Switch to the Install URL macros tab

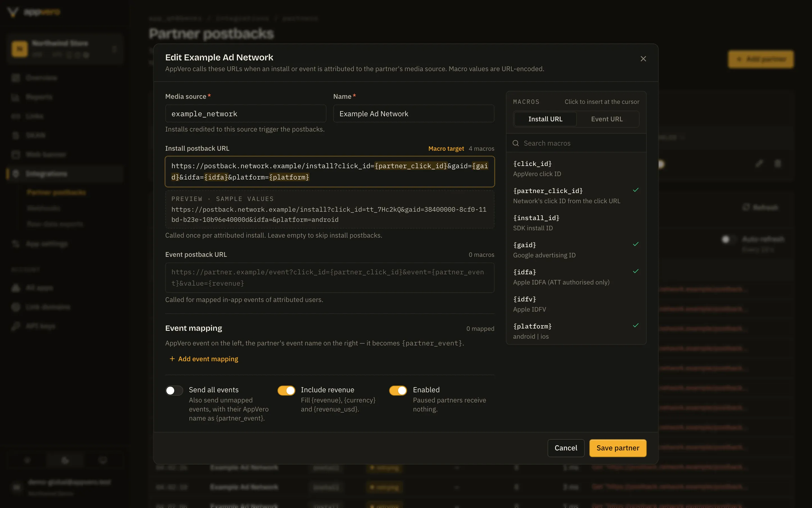pyautogui.click(x=545, y=119)
